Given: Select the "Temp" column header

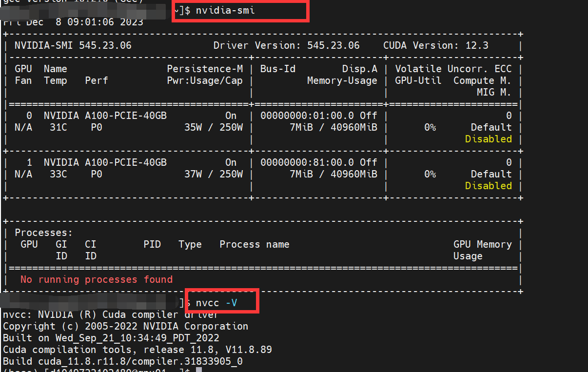Looking at the screenshot, I should (56, 80).
